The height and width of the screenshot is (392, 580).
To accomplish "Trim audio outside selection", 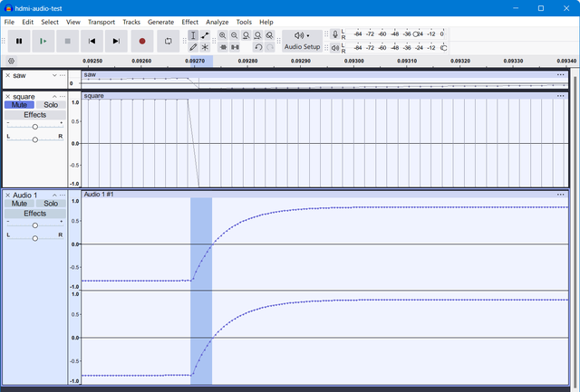I will pos(223,47).
